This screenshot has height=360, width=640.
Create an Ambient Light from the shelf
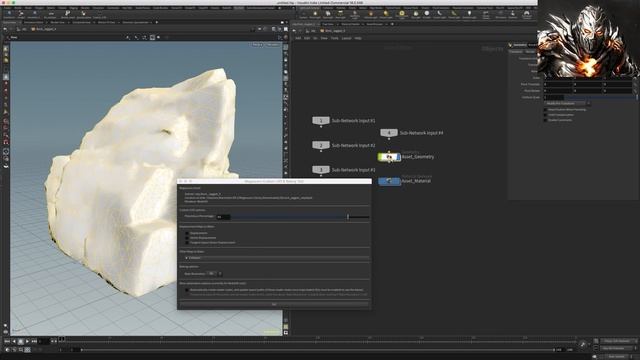pyautogui.click(x=469, y=14)
